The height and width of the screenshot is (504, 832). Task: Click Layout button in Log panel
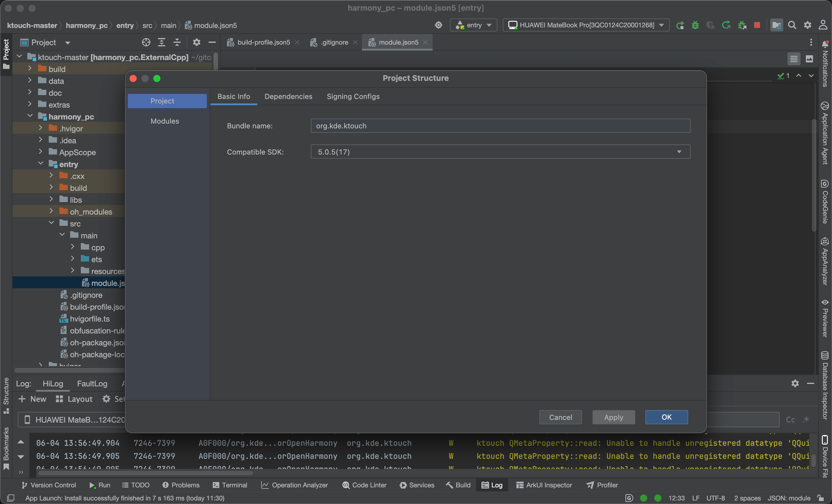tap(74, 399)
